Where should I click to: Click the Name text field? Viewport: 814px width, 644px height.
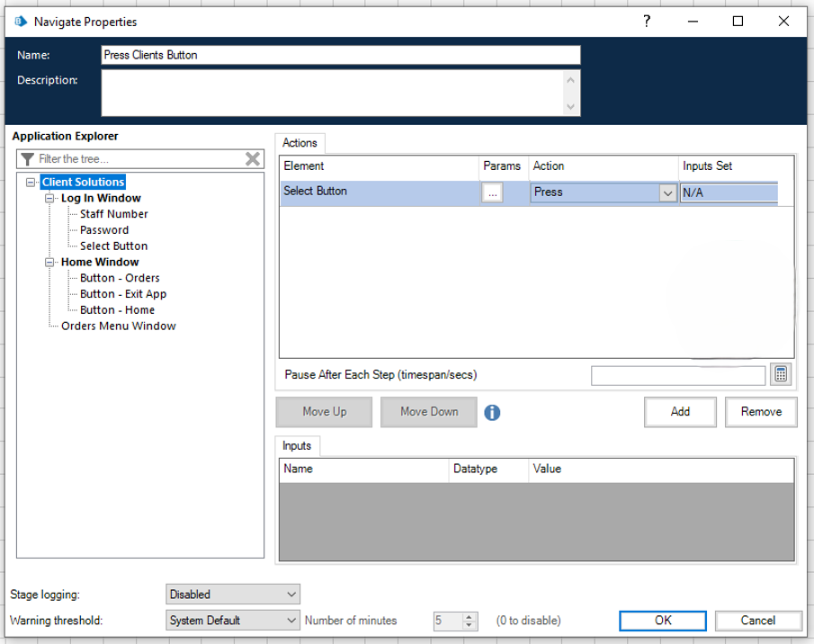(340, 55)
